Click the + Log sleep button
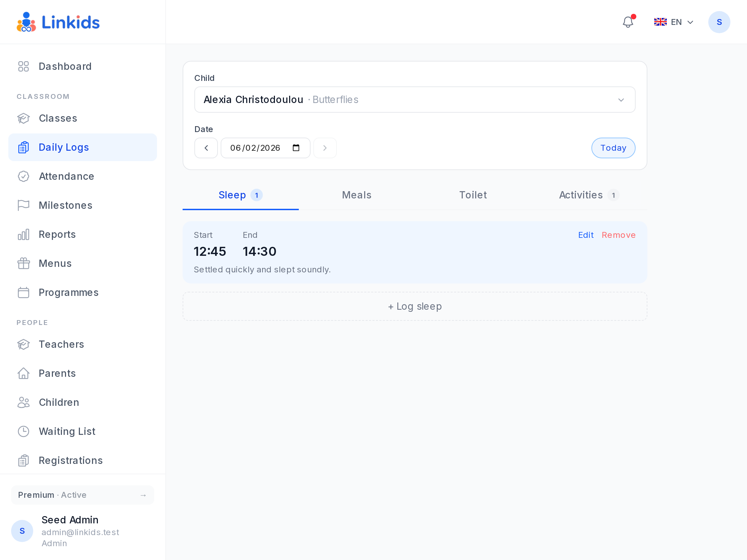This screenshot has width=747, height=560. tap(415, 306)
